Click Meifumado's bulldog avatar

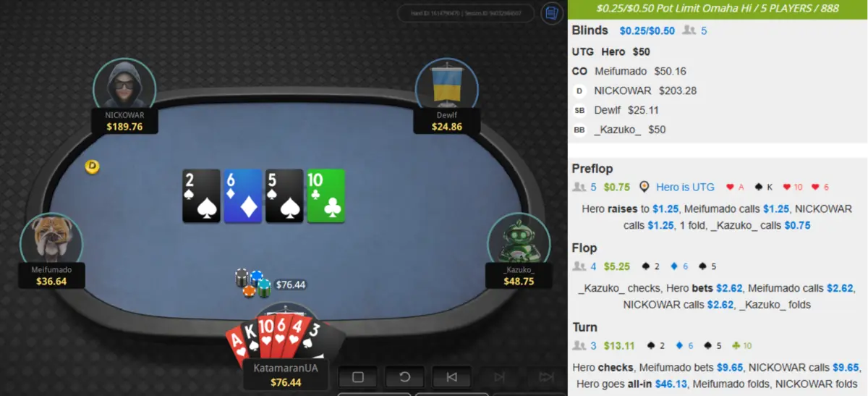pos(51,239)
